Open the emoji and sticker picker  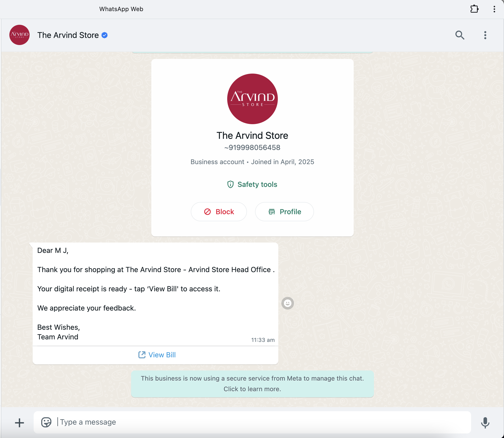[x=46, y=422]
